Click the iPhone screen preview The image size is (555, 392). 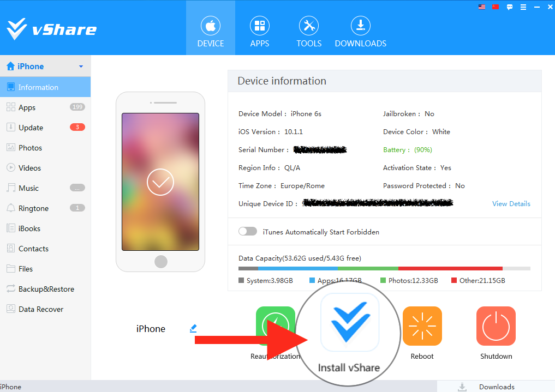click(x=160, y=182)
